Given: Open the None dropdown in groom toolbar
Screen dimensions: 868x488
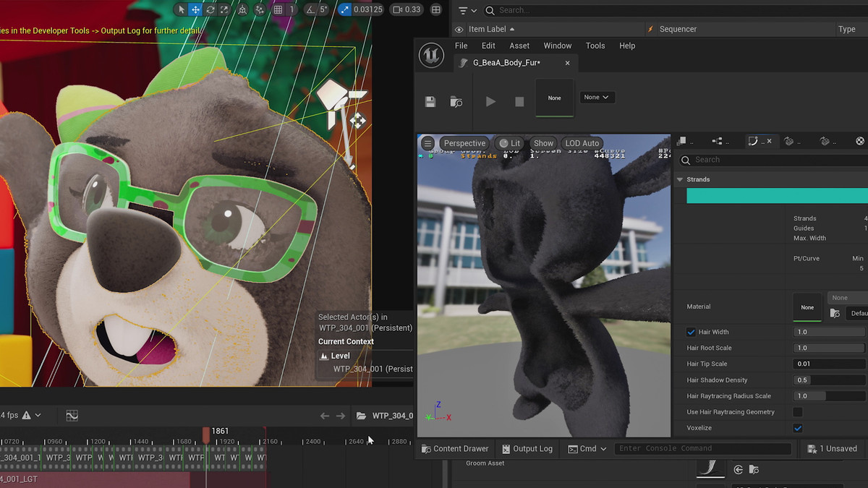Looking at the screenshot, I should coord(597,97).
